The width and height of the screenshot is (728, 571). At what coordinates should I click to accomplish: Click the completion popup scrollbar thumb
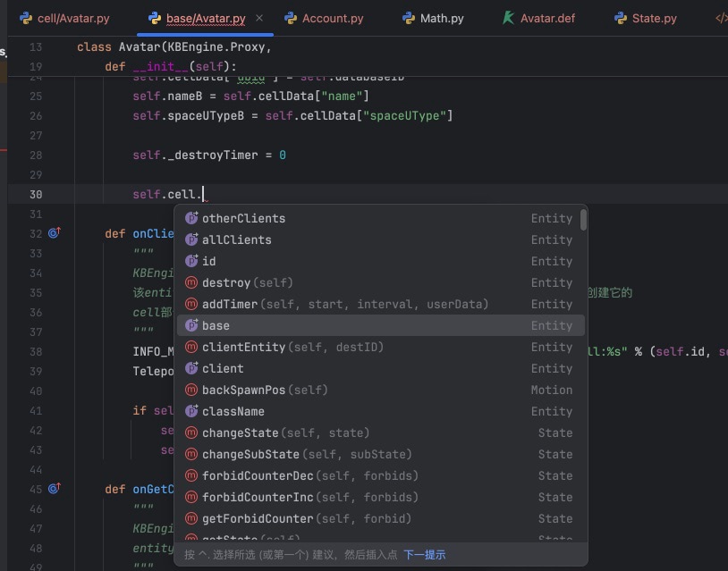[583, 220]
